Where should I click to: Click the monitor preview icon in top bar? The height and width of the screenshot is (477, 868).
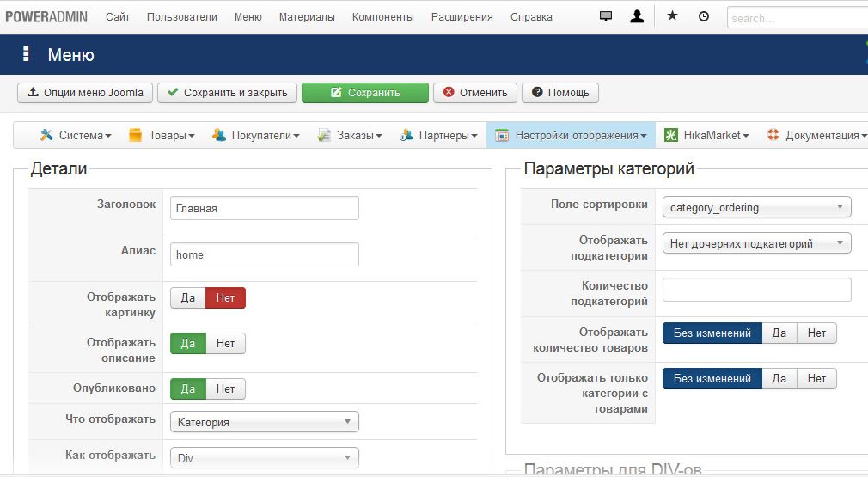point(606,16)
